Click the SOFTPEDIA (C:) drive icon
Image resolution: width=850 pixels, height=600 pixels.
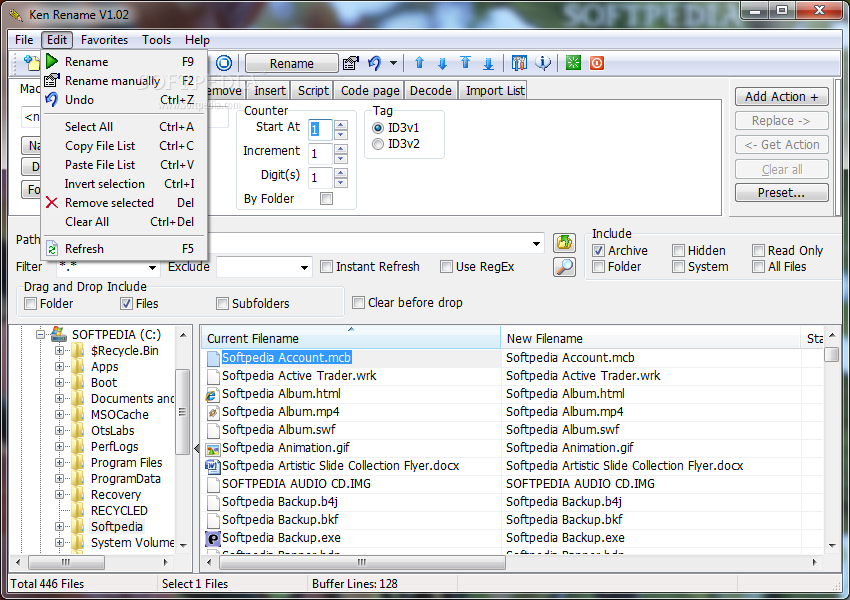click(x=59, y=334)
